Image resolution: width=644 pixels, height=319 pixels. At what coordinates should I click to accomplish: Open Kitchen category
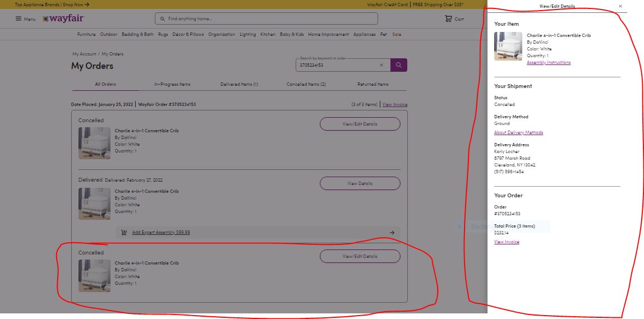tap(268, 35)
